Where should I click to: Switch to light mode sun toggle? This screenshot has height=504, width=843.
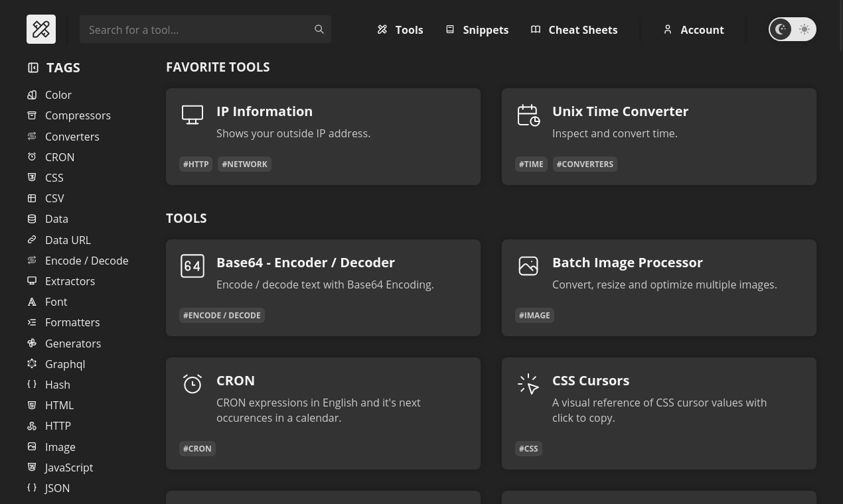coord(805,29)
